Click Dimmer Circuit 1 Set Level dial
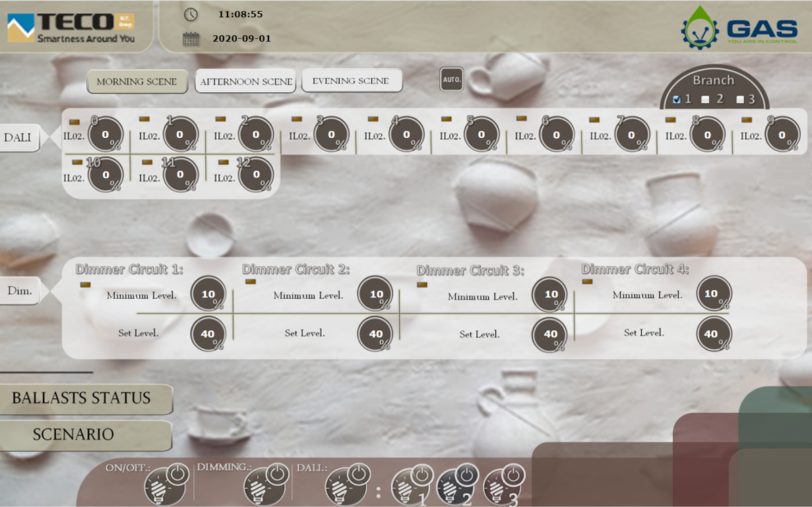 point(208,334)
